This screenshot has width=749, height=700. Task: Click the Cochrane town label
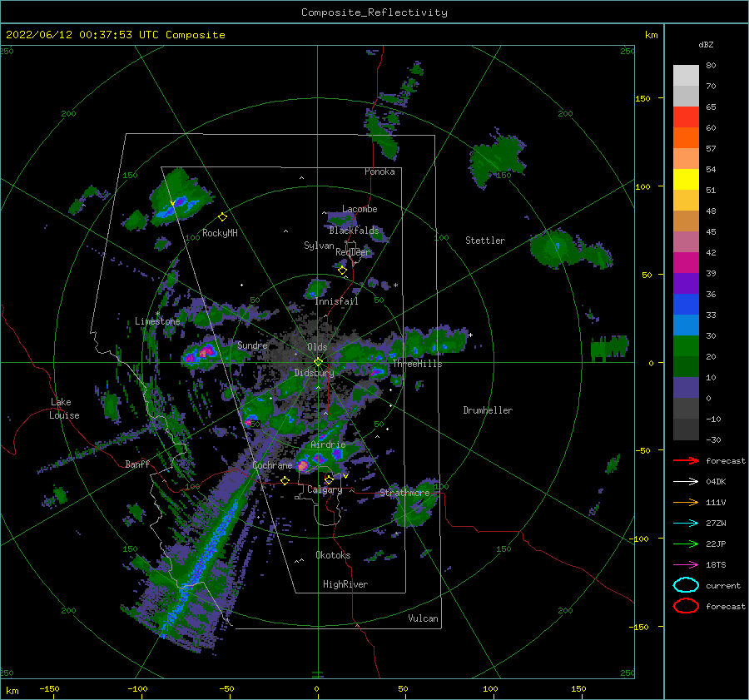click(x=272, y=465)
